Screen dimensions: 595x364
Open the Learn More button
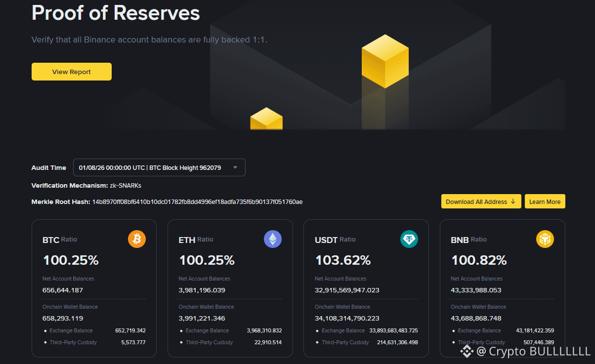click(545, 202)
